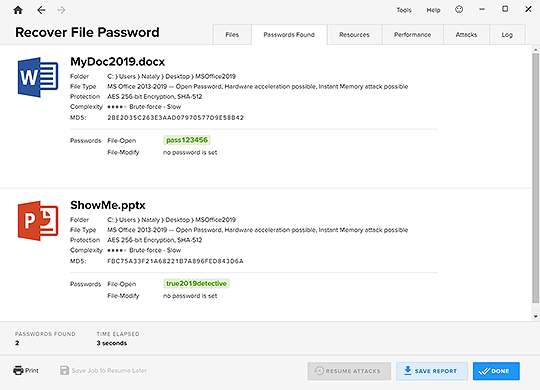540x390 pixels.
Task: Switch to the Resources tab
Action: pos(354,34)
